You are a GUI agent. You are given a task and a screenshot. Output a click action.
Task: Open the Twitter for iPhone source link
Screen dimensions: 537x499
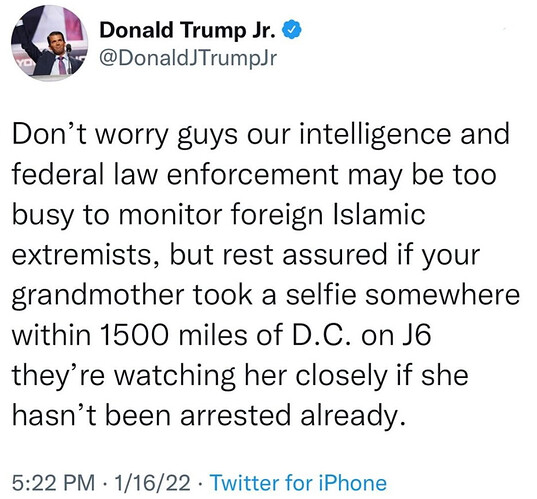tap(298, 483)
